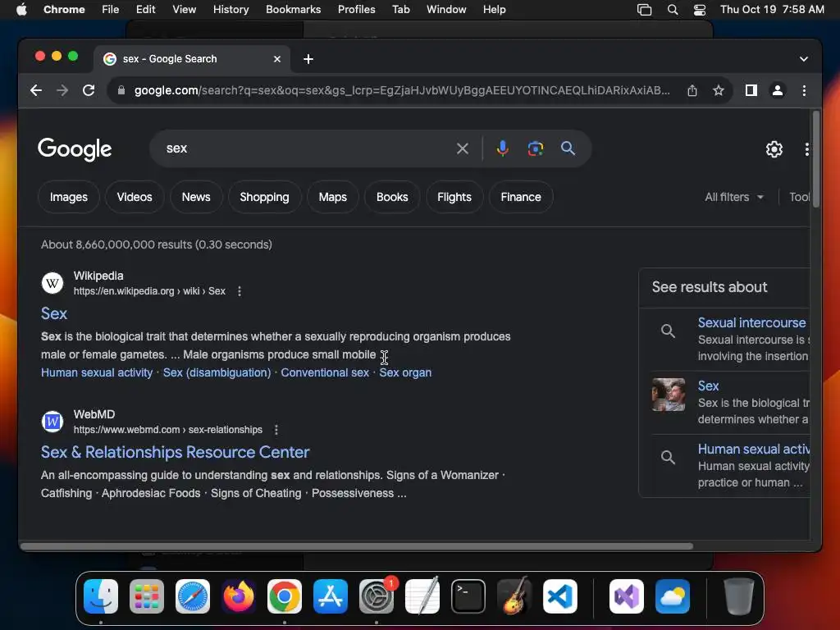
Task: Launch Visual Studio Code from dock
Action: click(x=559, y=596)
